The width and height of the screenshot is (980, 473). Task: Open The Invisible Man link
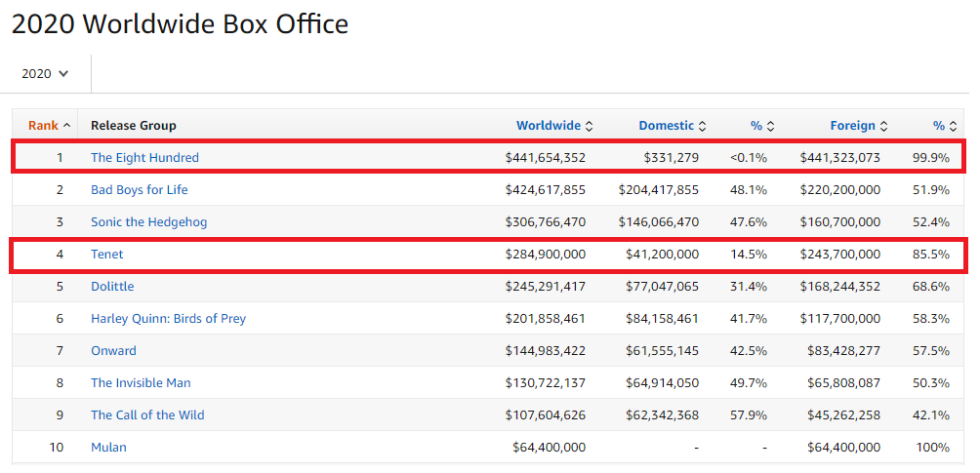[x=141, y=383]
